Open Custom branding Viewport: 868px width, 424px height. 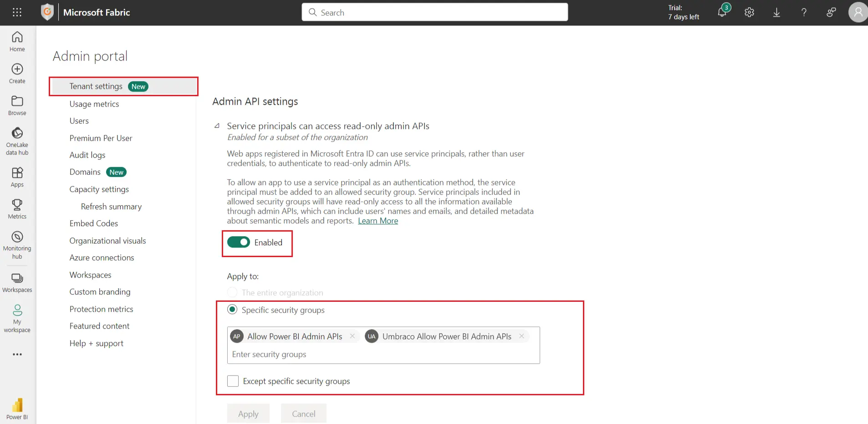pyautogui.click(x=100, y=292)
